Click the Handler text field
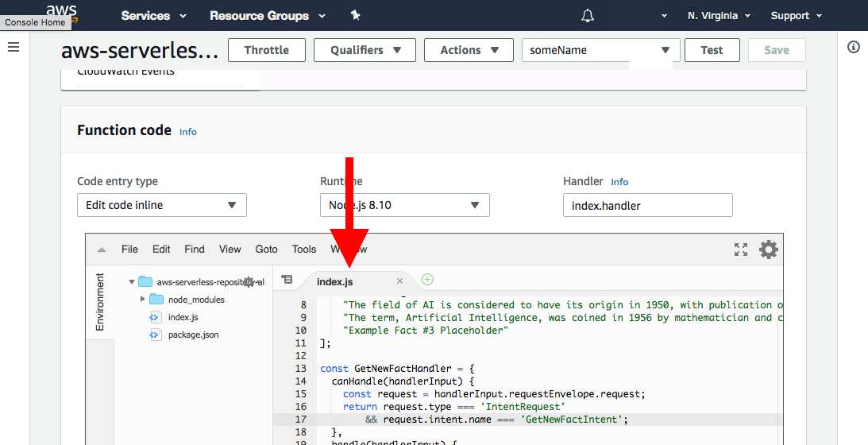Image resolution: width=868 pixels, height=445 pixels. tap(647, 206)
